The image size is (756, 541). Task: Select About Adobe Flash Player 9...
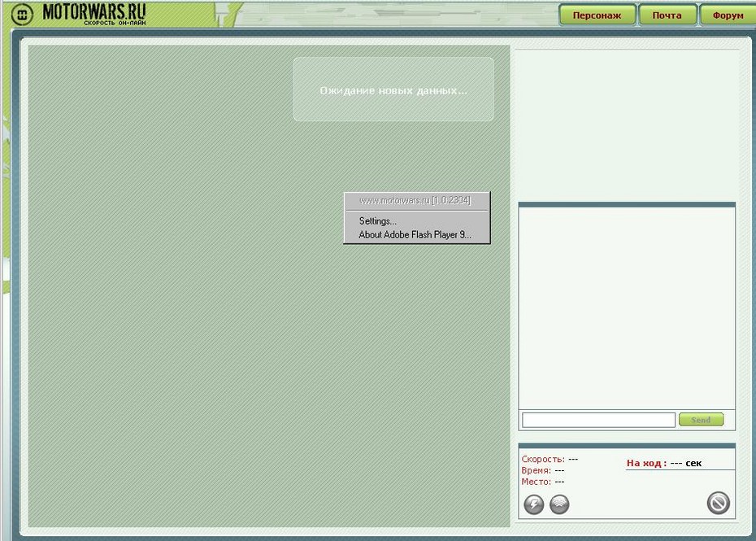pos(416,235)
